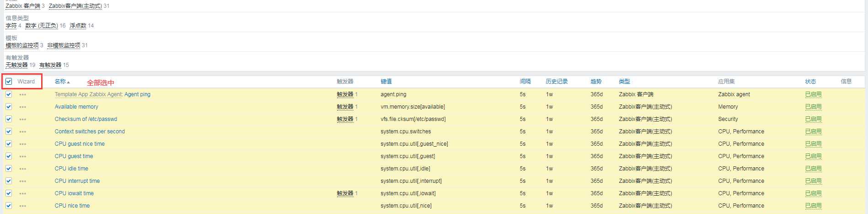
Task: Filter by Zabbix客户端(主动式) type
Action: pos(75,6)
